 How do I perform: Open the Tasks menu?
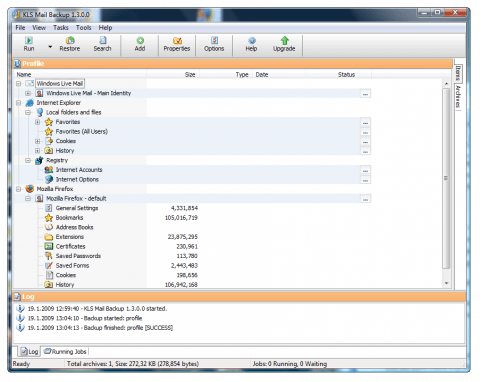pyautogui.click(x=61, y=28)
